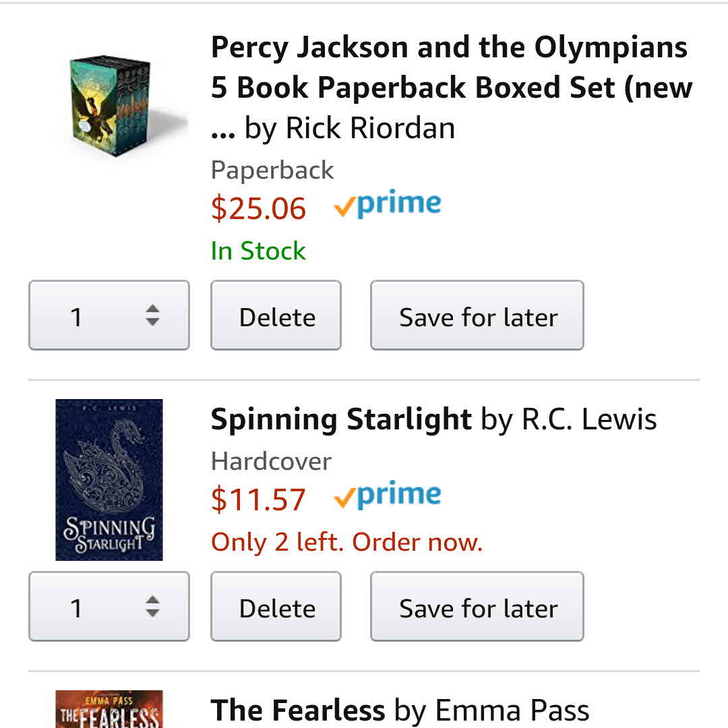This screenshot has height=728, width=728.
Task: Open quantity selector for Spinning Starlight
Action: click(x=109, y=607)
